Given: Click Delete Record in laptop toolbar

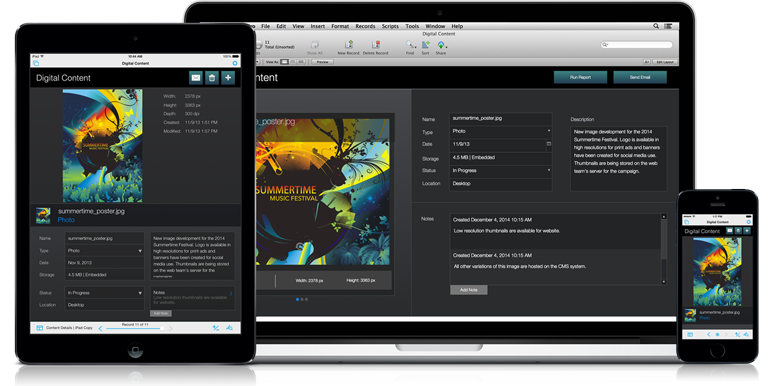Looking at the screenshot, I should (376, 48).
